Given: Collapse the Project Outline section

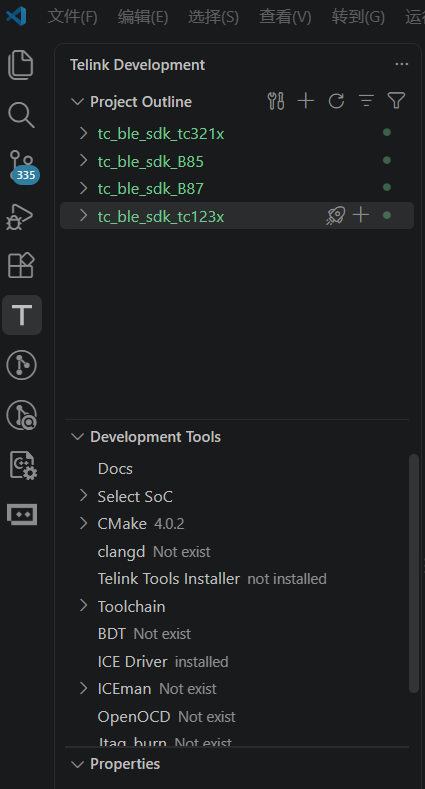Looking at the screenshot, I should point(77,102).
